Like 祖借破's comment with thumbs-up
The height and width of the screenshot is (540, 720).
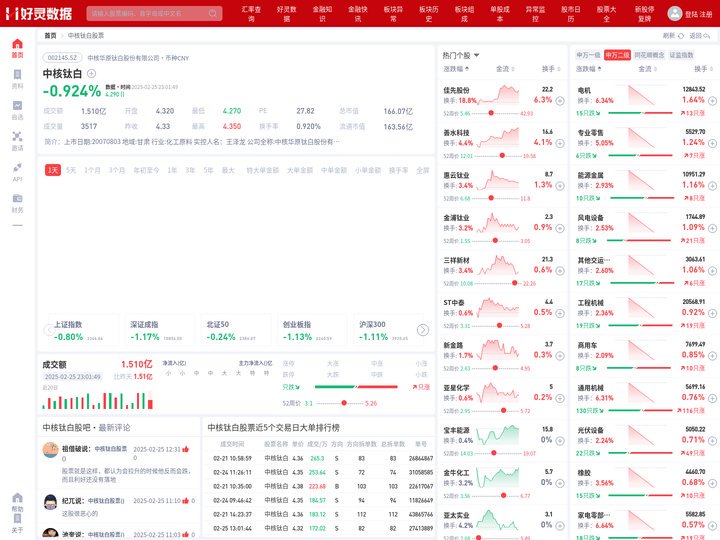pos(186,449)
